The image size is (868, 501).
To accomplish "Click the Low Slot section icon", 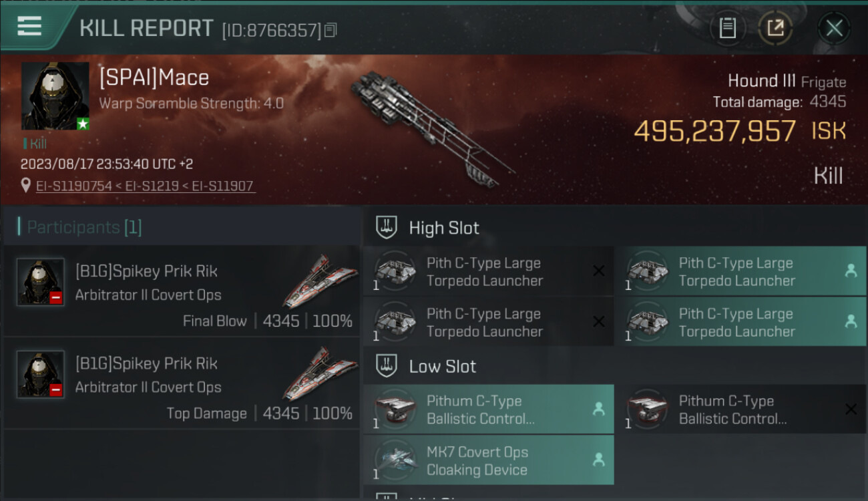I will [x=387, y=366].
